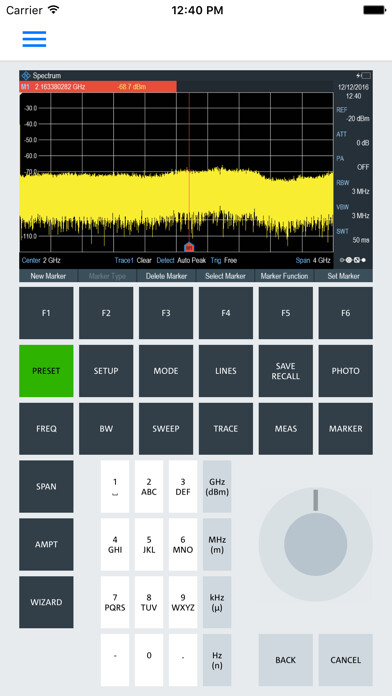Screen dimensions: 392x696
Task: Tap the F4 key
Action: pyautogui.click(x=226, y=313)
